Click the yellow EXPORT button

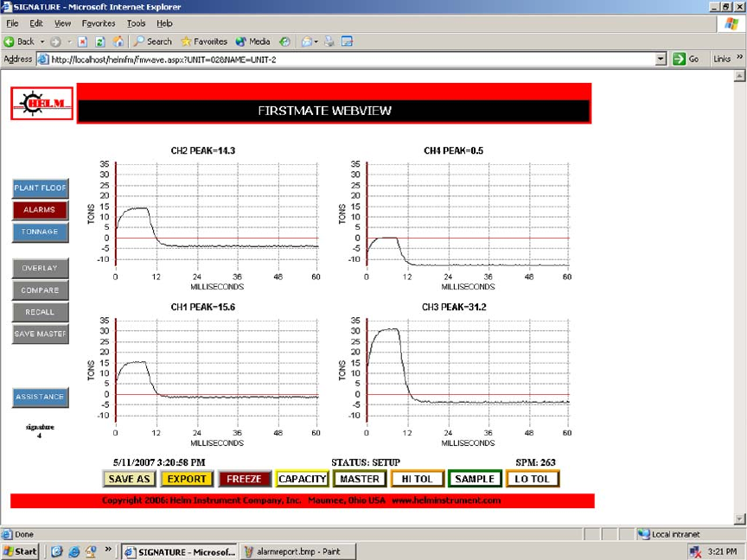point(187,479)
